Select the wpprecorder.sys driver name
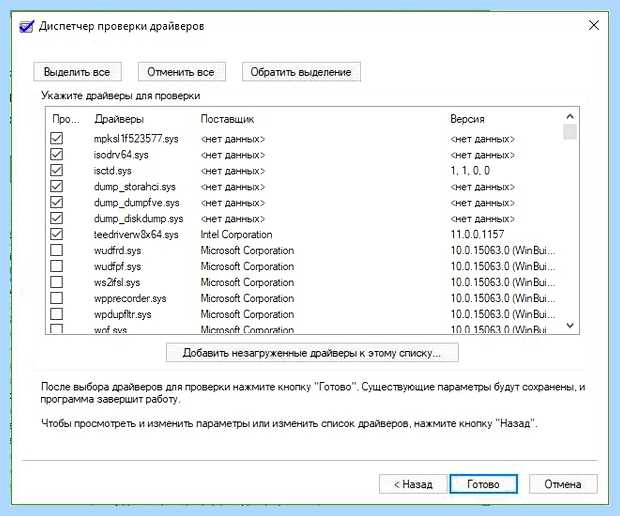This screenshot has height=516, width=620. coord(130,299)
